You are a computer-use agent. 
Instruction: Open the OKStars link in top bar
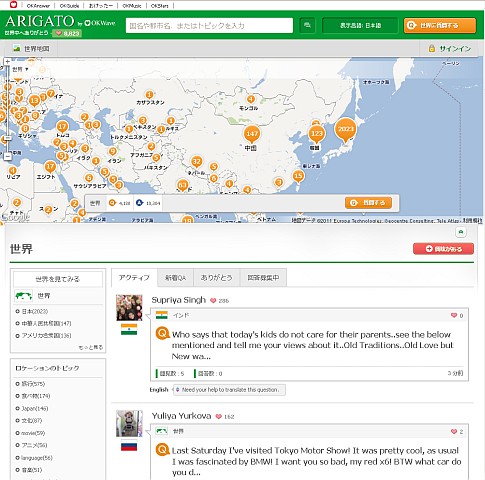[160, 6]
